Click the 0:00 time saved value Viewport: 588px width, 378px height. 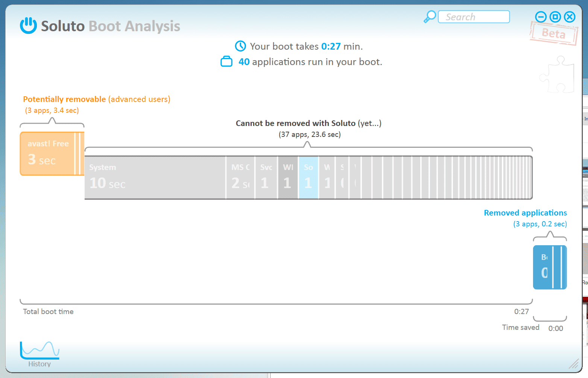(556, 328)
